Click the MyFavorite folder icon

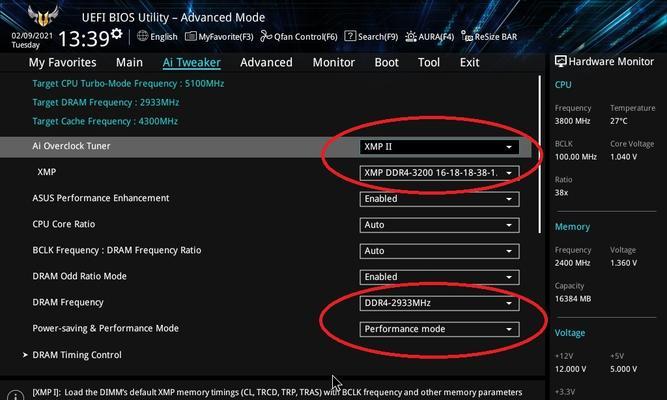[x=191, y=37]
